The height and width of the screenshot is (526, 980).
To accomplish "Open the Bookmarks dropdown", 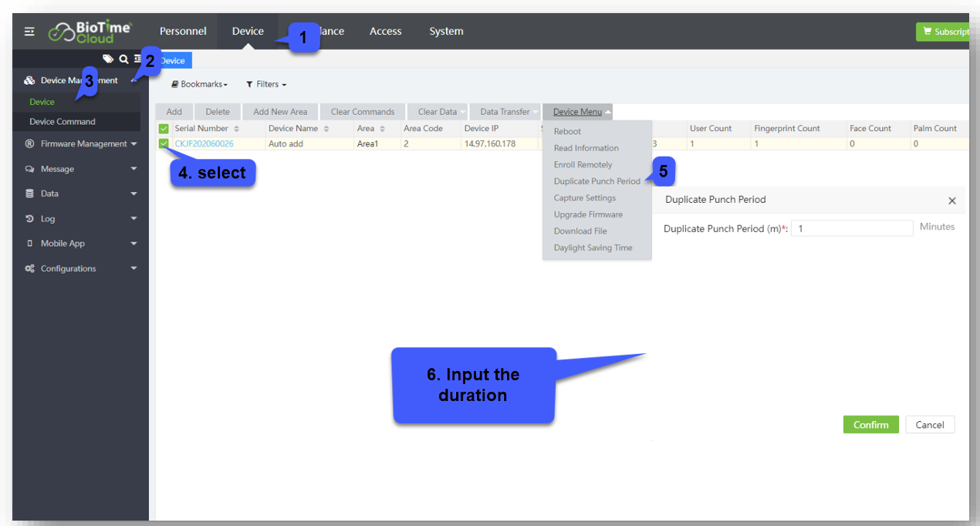I will tap(200, 84).
